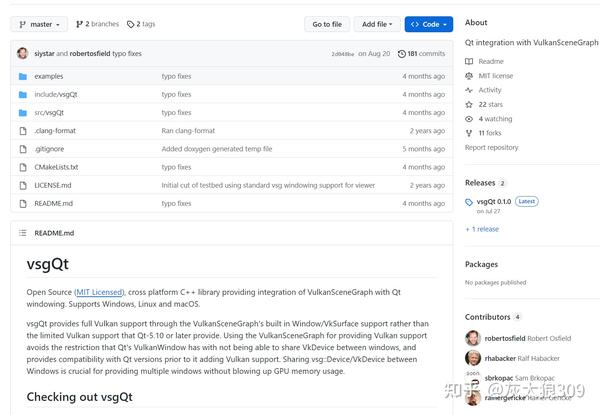
Task: Click the forks icon in About
Action: pyautogui.click(x=469, y=133)
